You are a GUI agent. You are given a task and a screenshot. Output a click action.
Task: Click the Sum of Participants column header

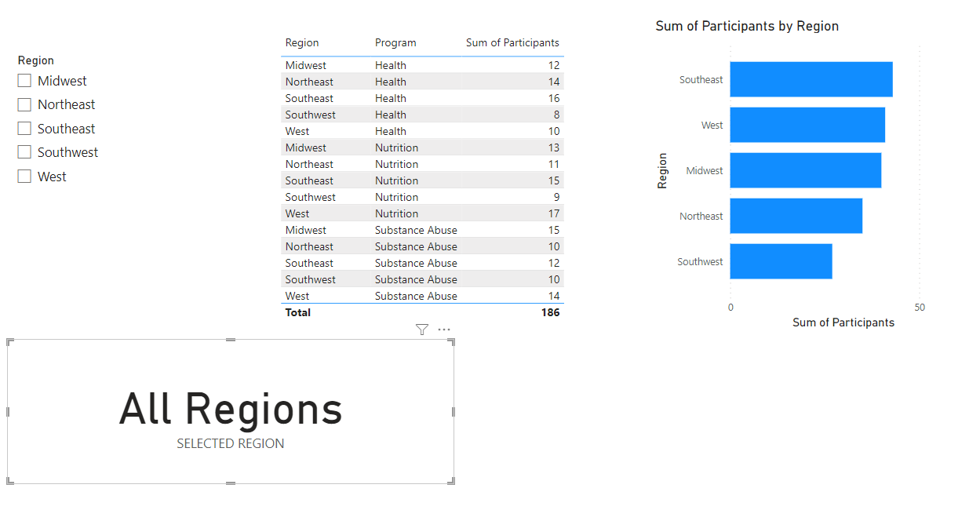[x=512, y=42]
